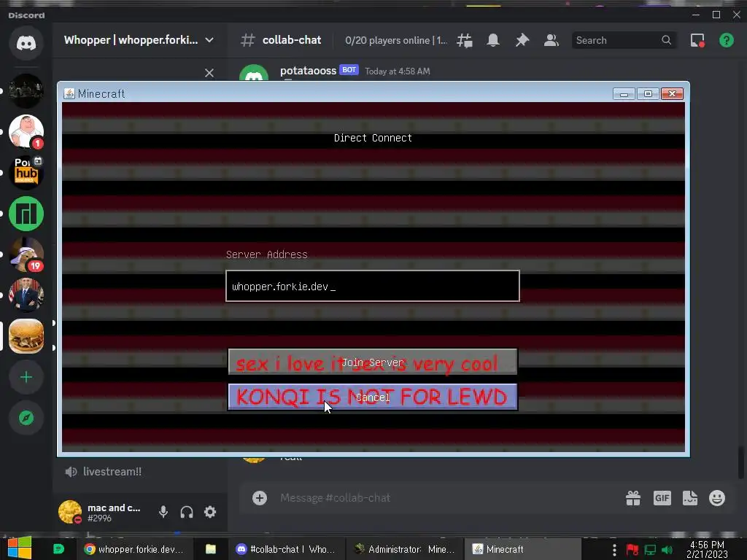
Task: Open the sticker picker icon
Action: 690,498
